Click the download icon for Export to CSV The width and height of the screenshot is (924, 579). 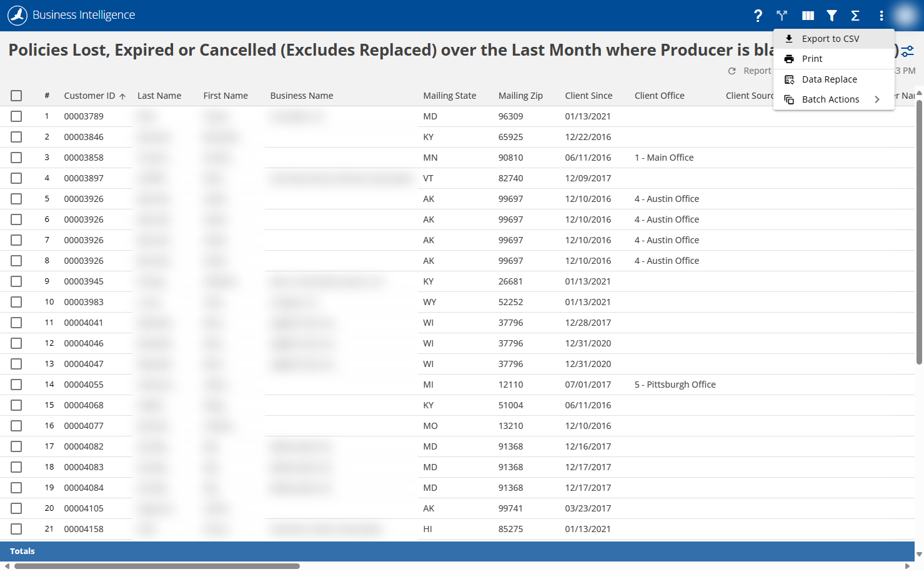(789, 39)
